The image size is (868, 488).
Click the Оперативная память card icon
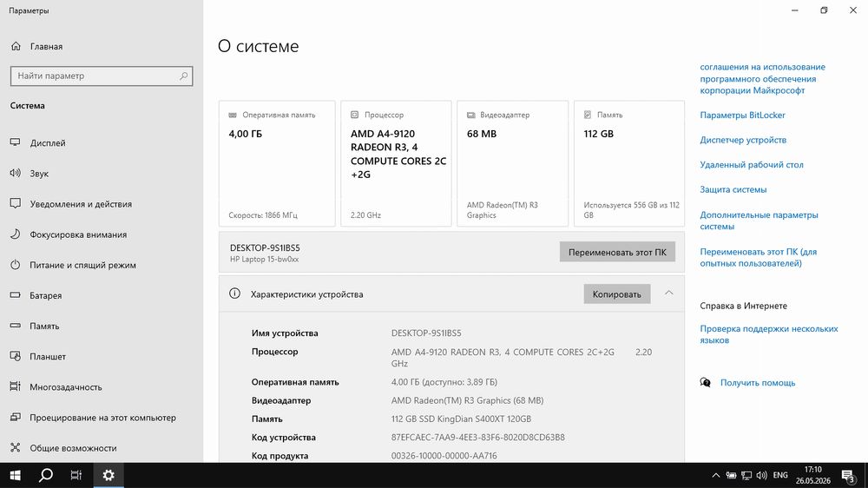233,115
